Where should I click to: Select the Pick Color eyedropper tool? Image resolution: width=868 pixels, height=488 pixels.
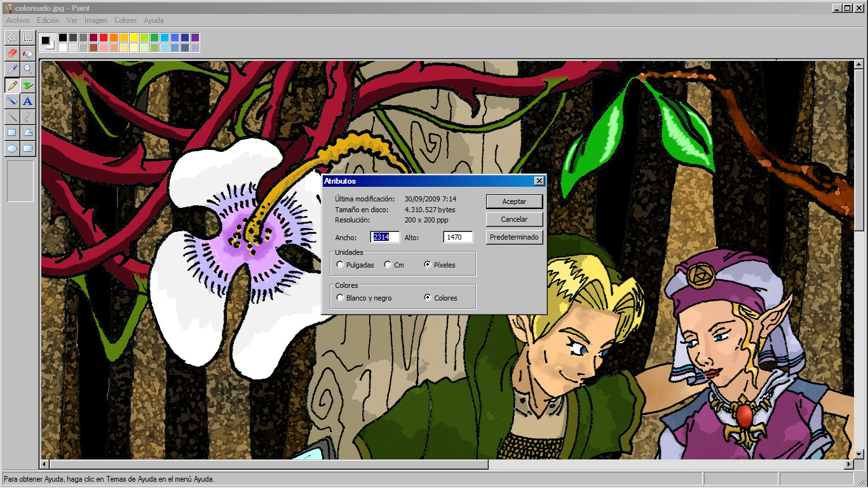tap(11, 69)
